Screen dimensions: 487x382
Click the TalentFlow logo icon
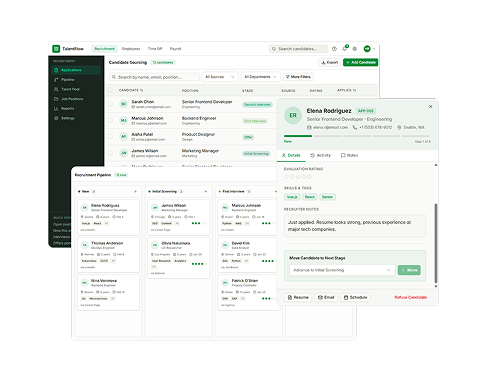click(56, 49)
